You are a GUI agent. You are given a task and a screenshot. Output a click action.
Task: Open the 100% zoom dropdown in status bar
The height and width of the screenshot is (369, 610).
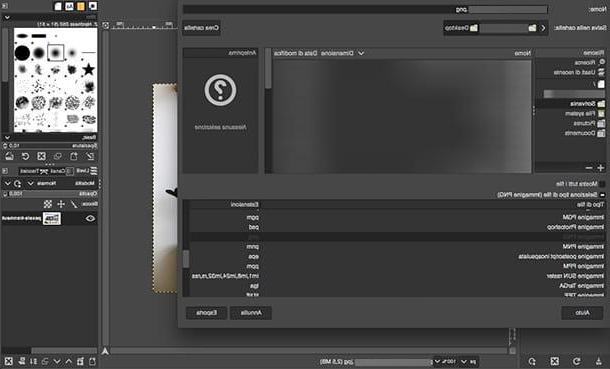tap(445, 362)
